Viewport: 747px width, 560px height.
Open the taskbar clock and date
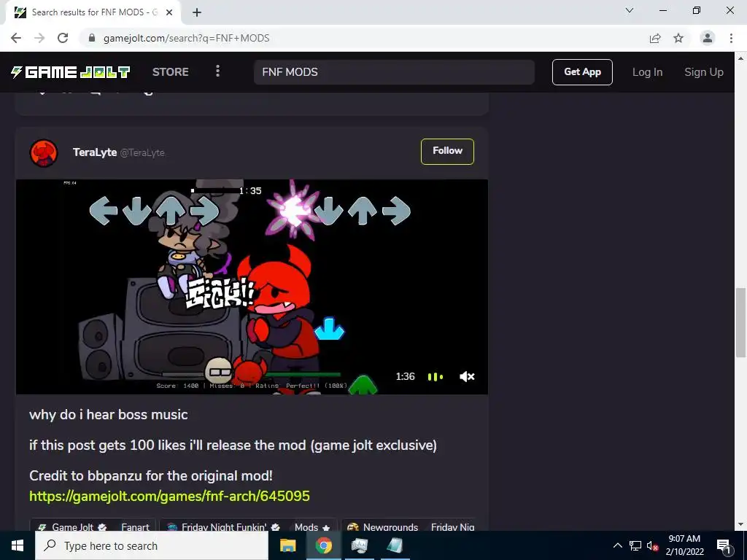point(684,545)
